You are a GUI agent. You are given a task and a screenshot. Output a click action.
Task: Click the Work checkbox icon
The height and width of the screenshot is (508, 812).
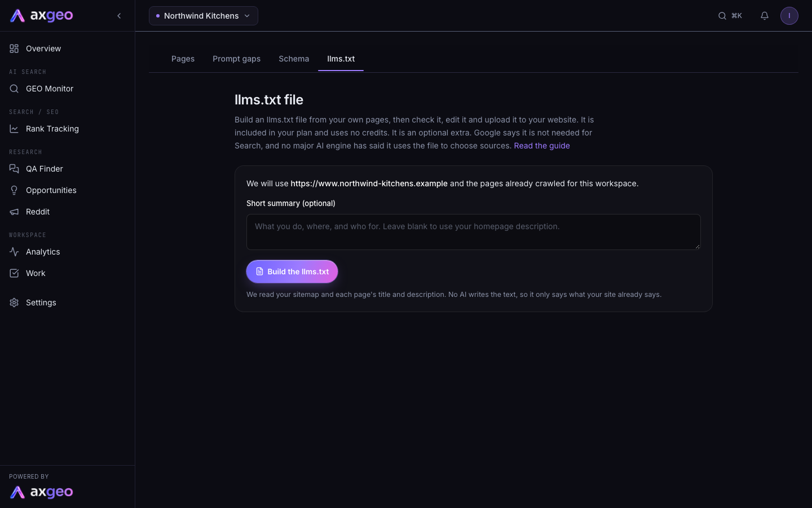click(14, 273)
